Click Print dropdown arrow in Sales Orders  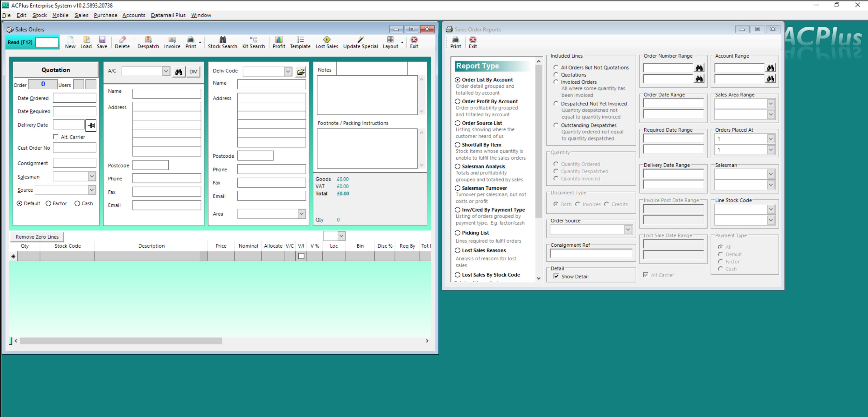click(x=200, y=42)
